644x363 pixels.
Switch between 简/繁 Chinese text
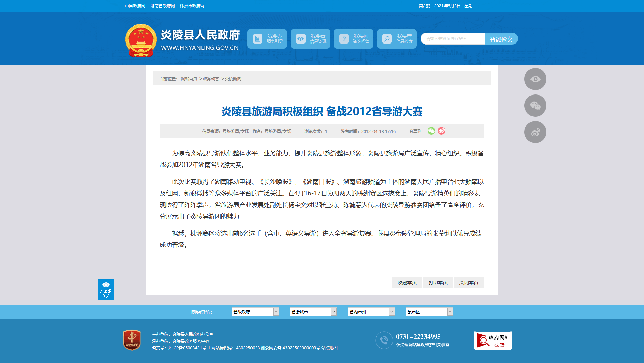point(424,6)
